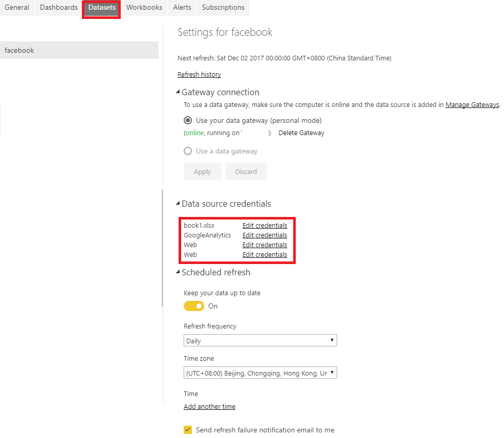Viewport: 504px width, 438px height.
Task: Open the Manage Gateways link
Action: pyautogui.click(x=472, y=105)
